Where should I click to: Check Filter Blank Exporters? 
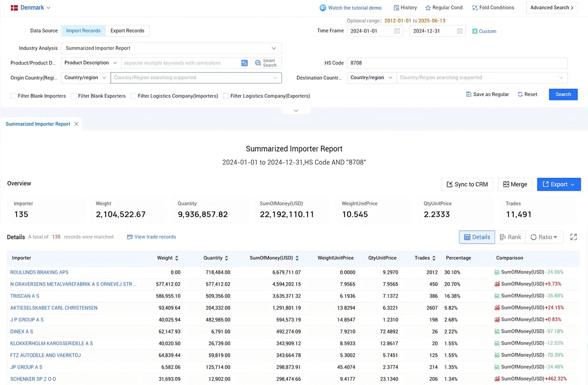pos(74,96)
